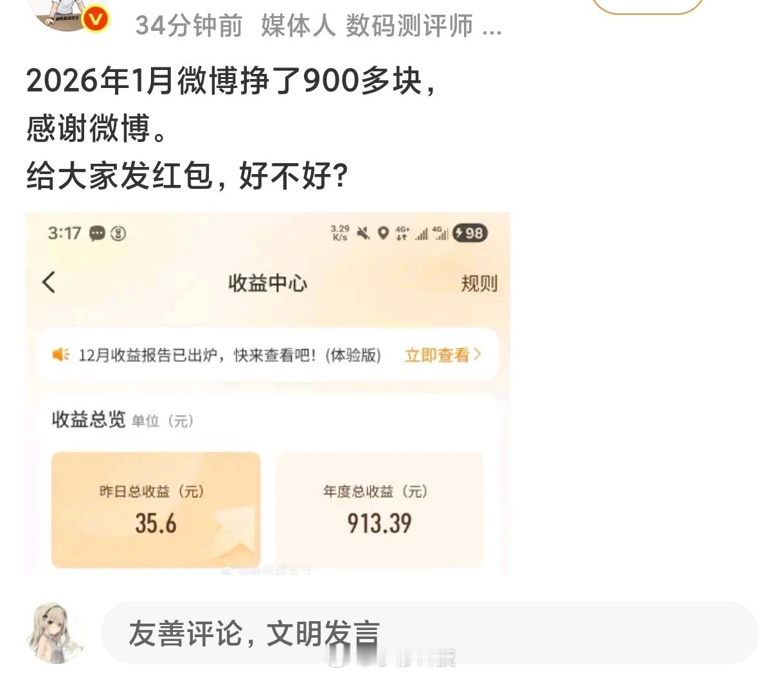
Task: Tap the location pin status icon
Action: coord(383,233)
